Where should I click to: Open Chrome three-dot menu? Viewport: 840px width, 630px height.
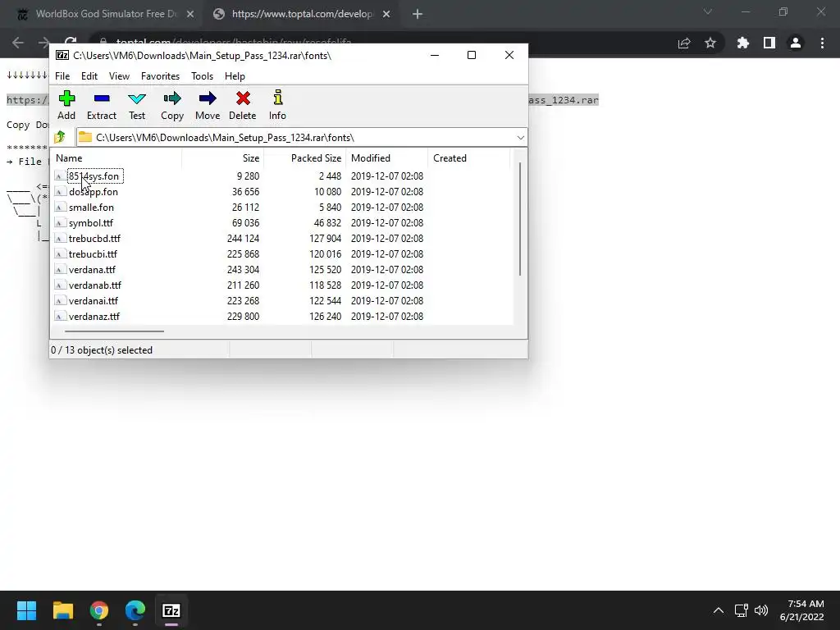[822, 43]
